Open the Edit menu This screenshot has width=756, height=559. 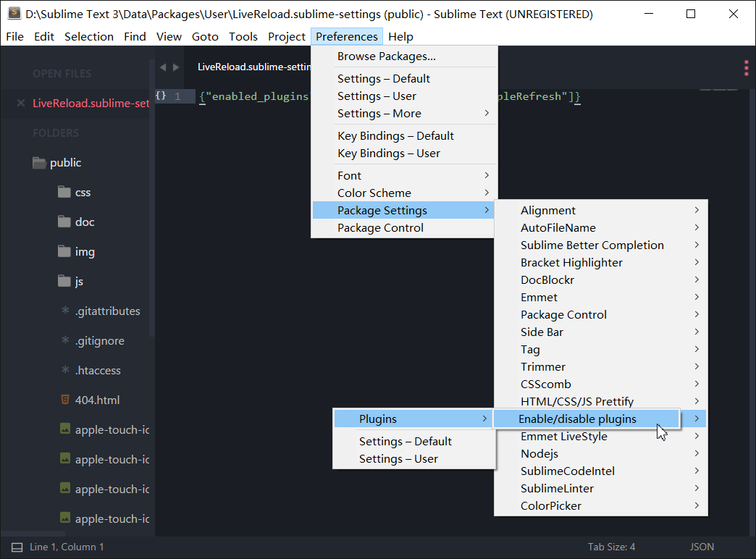(x=44, y=37)
